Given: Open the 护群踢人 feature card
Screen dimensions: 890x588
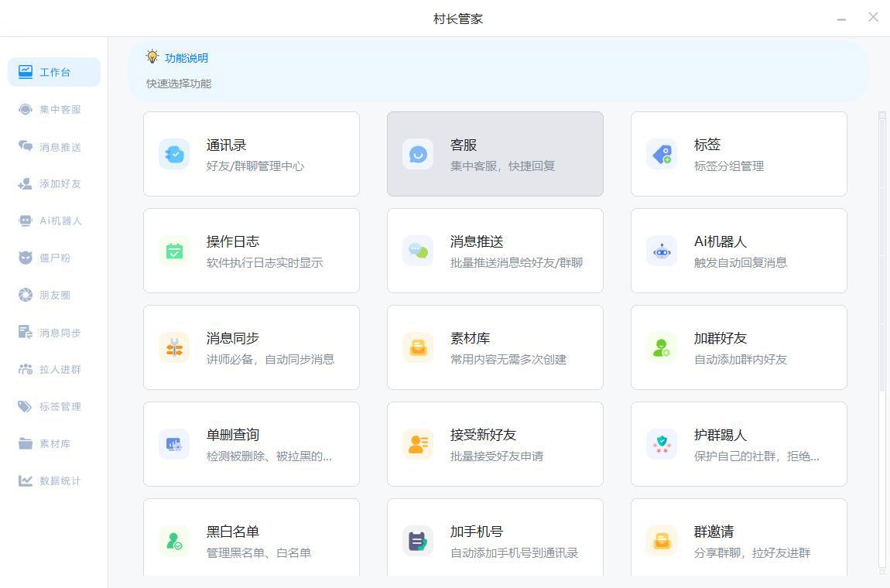Looking at the screenshot, I should pos(738,443).
